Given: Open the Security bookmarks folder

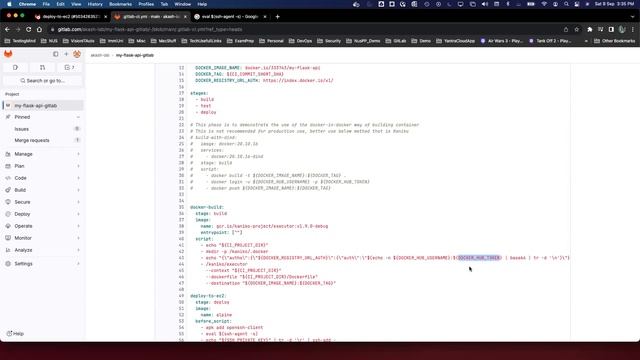Looking at the screenshot, I should pyautogui.click(x=329, y=41).
